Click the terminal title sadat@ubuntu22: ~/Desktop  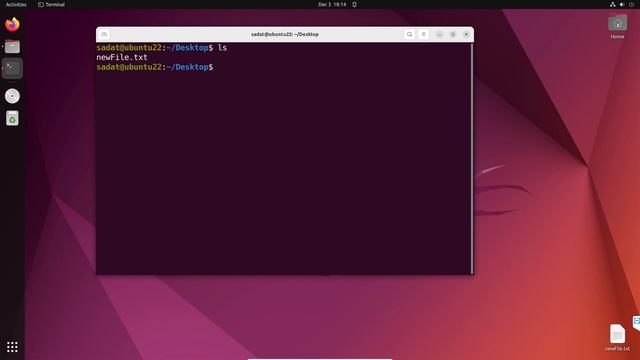[284, 34]
